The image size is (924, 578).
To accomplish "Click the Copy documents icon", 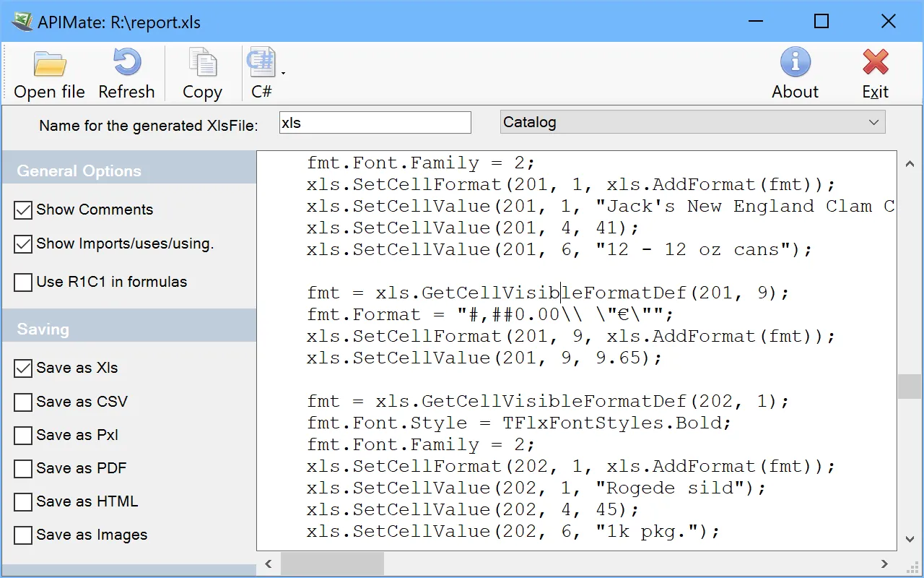I will point(202,64).
